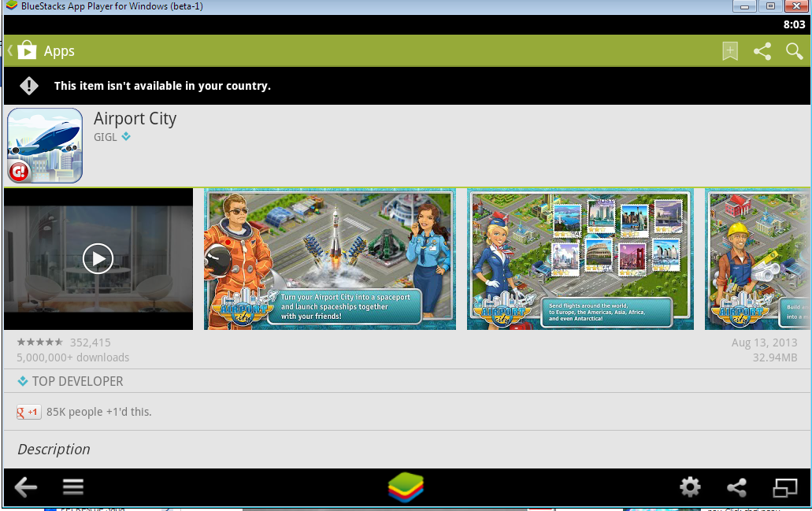This screenshot has height=511, width=812.
Task: Add Airport City to wishlist bookmark
Action: [x=729, y=51]
